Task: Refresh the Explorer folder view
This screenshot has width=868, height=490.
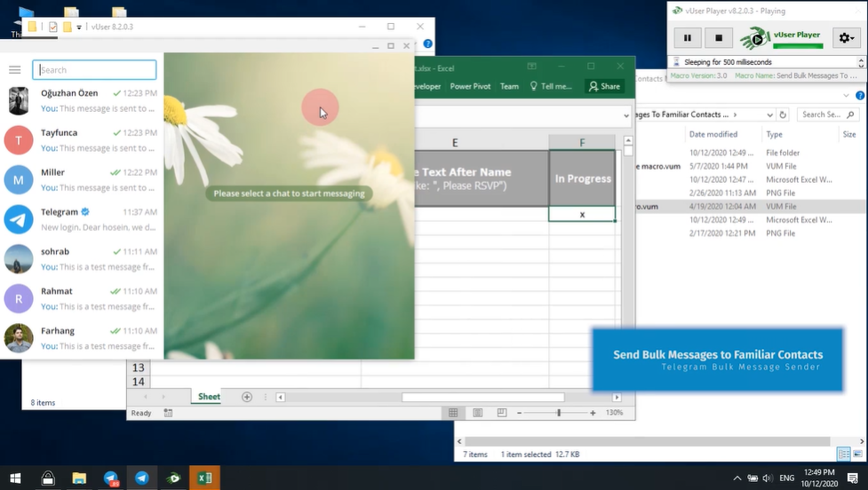Action: pyautogui.click(x=783, y=115)
